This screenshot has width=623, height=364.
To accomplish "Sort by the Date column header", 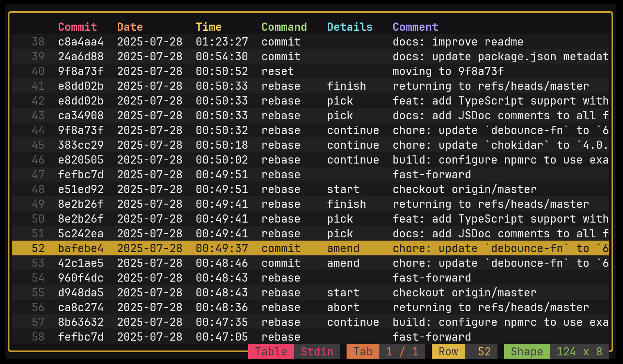I will click(x=130, y=27).
